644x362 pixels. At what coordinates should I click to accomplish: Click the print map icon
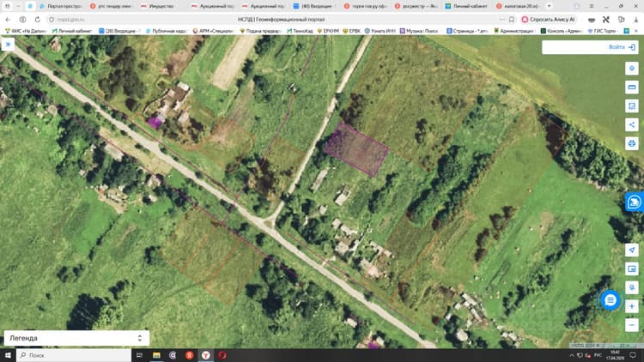tap(632, 143)
